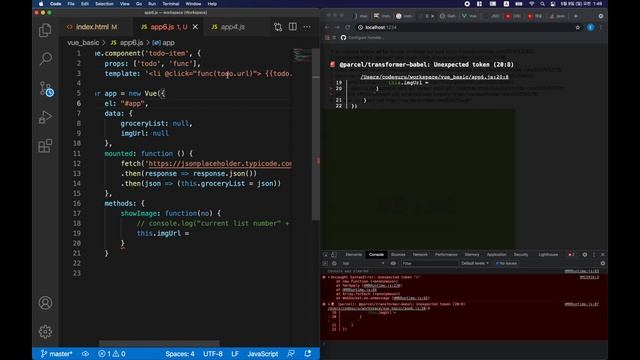
Task: Change end of line sequence LF
Action: [235, 354]
